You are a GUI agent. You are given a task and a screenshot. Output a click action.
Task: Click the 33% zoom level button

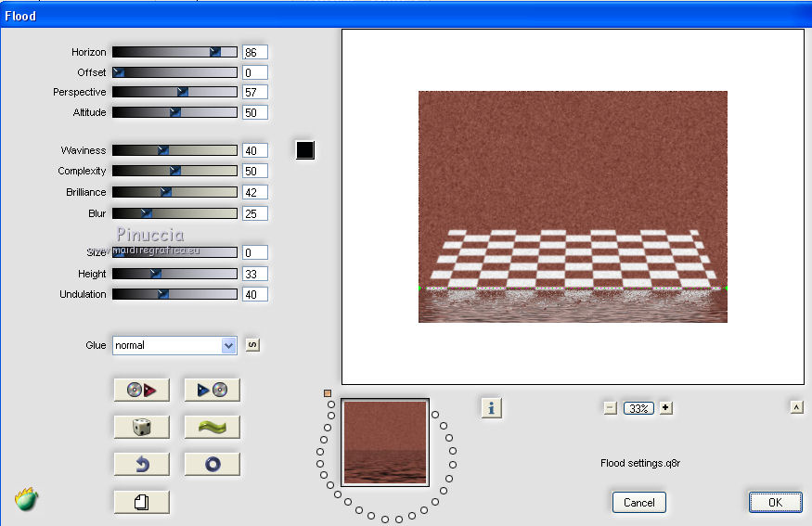tap(638, 408)
